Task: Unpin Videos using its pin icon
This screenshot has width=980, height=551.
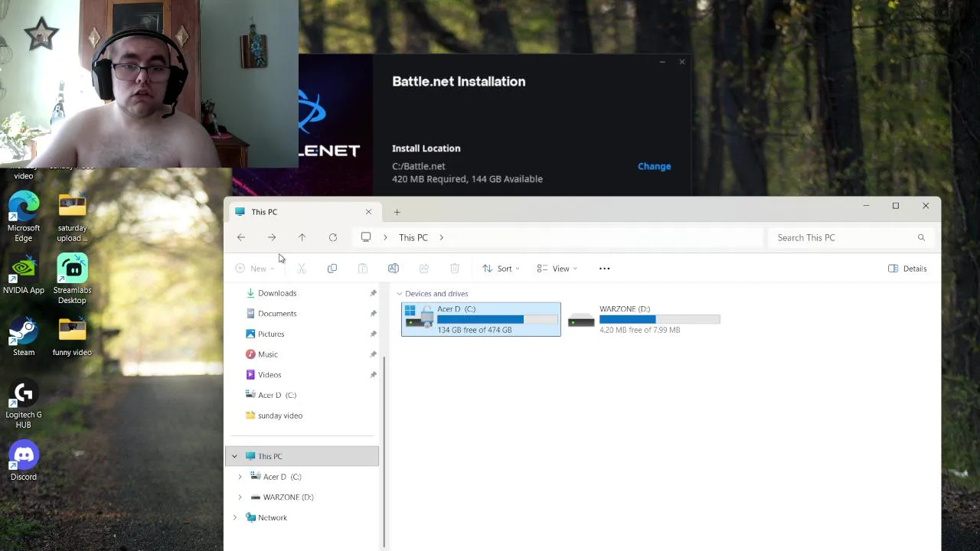Action: 374,375
